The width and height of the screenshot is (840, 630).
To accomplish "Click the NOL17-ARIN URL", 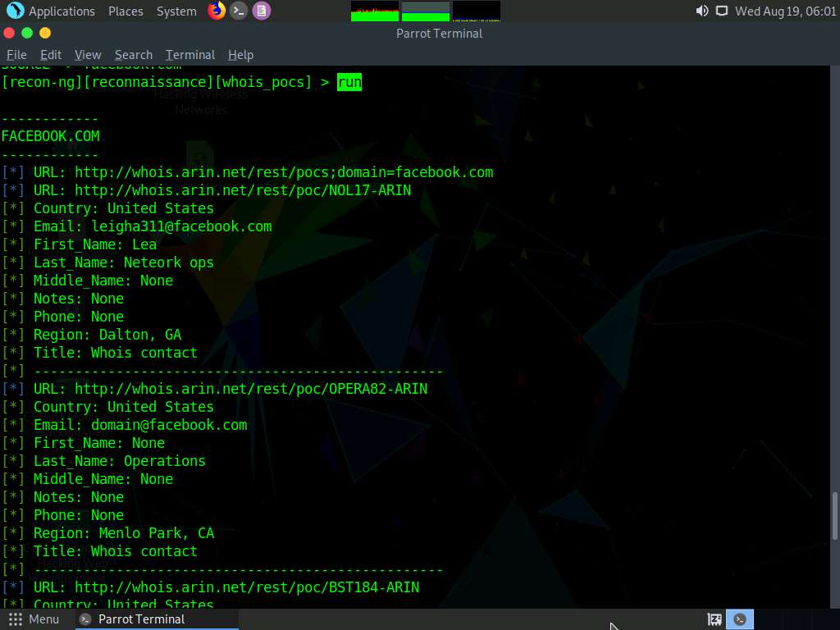I will [x=243, y=190].
